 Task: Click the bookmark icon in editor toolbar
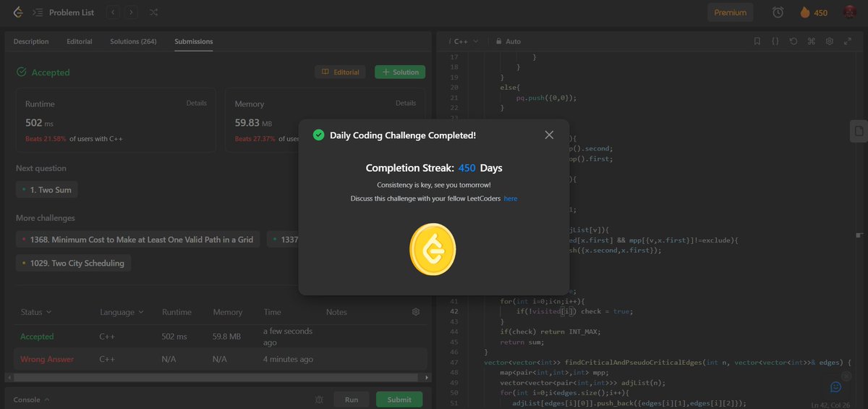(757, 41)
